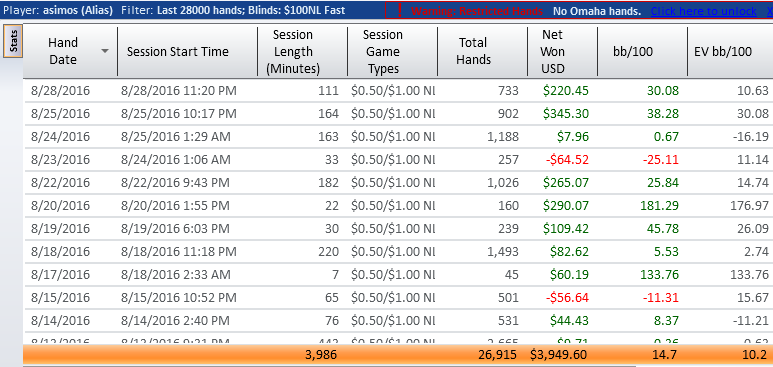The height and width of the screenshot is (367, 773).
Task: Click the Hand Date sort arrow
Action: pyautogui.click(x=105, y=51)
